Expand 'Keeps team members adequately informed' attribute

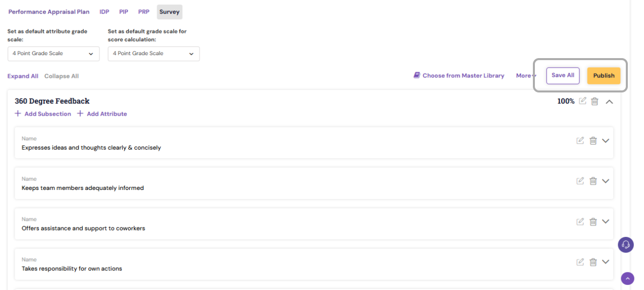tap(606, 181)
